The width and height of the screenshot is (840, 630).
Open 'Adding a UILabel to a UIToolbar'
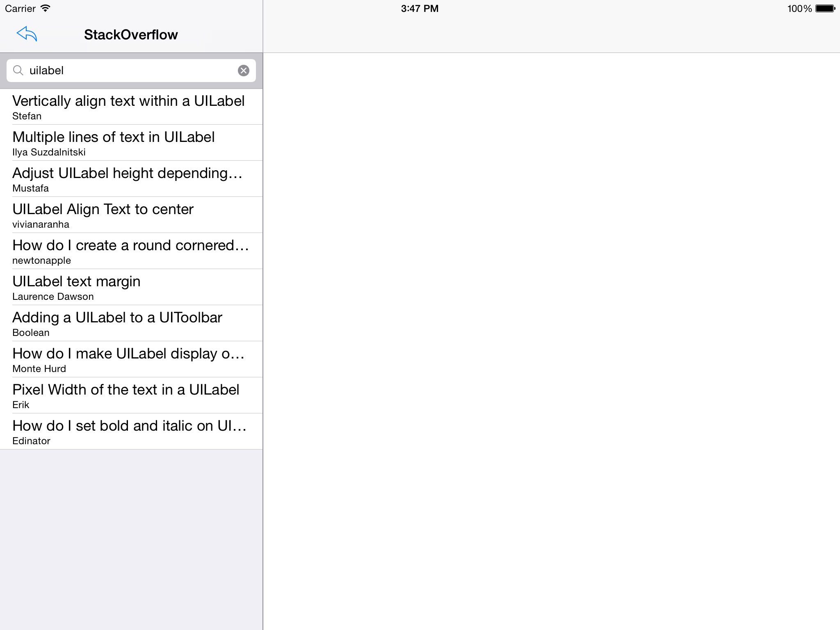coord(131,323)
